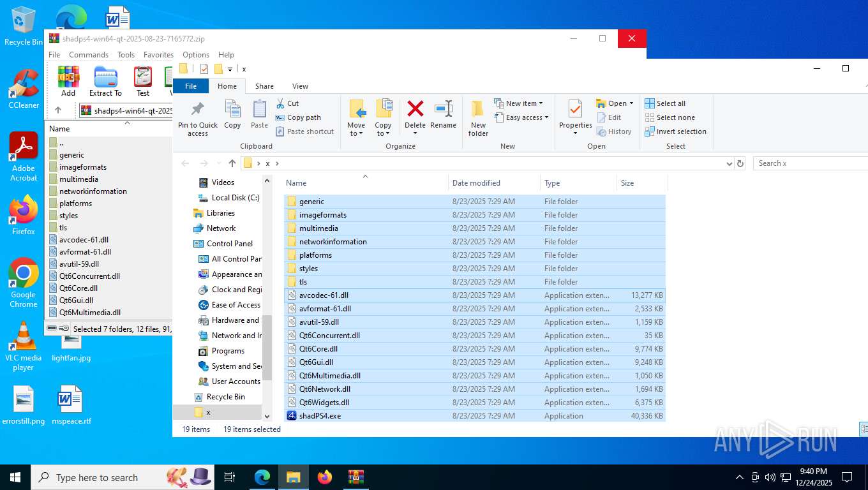The width and height of the screenshot is (868, 490).
Task: Select Control Panel in navigation pane
Action: click(230, 244)
